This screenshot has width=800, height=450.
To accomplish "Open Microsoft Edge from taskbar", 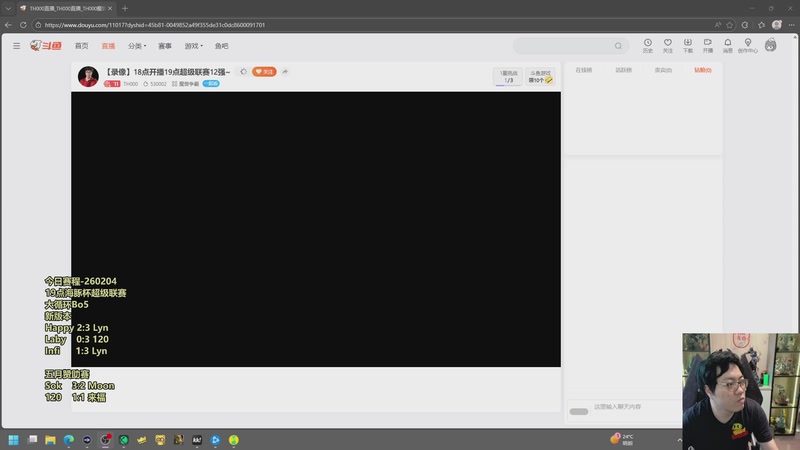I will (68, 440).
